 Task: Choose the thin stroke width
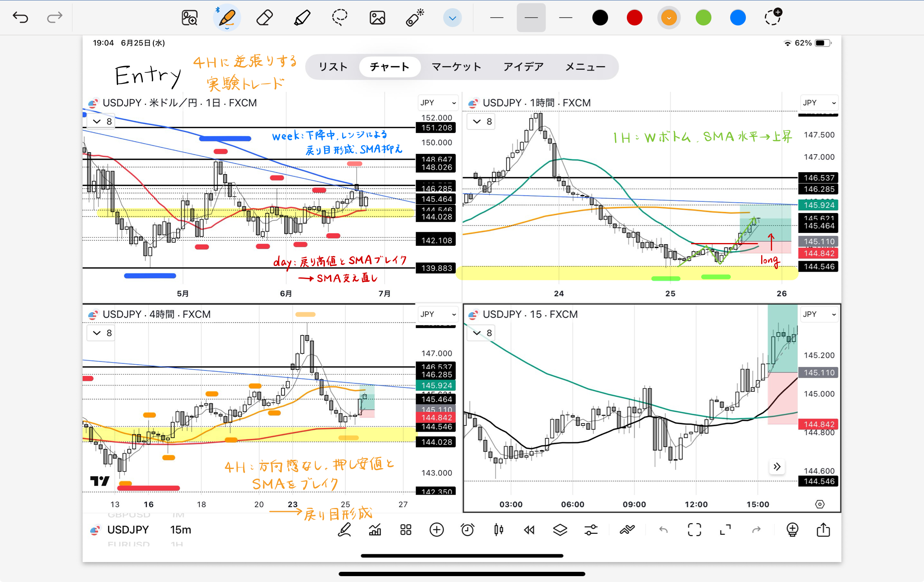(x=496, y=18)
